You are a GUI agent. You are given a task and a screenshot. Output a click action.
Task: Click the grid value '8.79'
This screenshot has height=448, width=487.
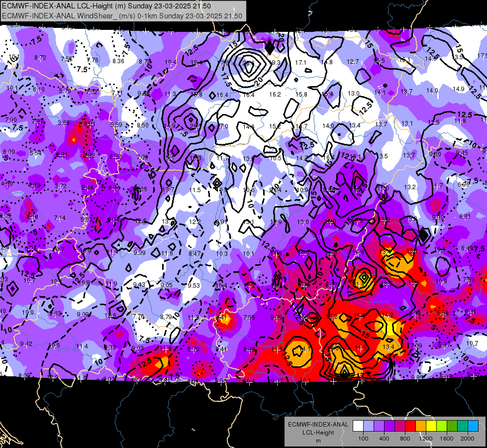[167, 317]
